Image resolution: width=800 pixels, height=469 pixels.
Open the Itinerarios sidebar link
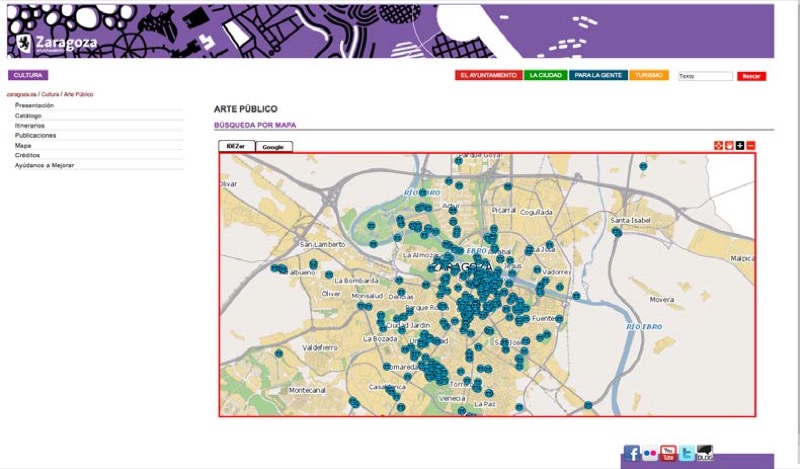click(30, 125)
